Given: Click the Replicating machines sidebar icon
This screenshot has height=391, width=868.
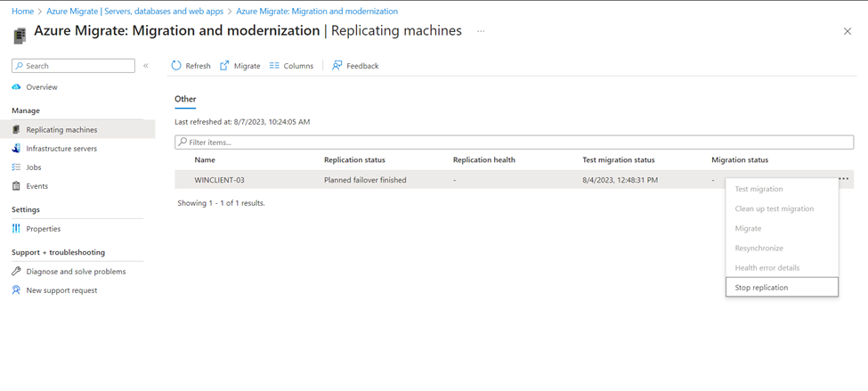Looking at the screenshot, I should tap(16, 130).
